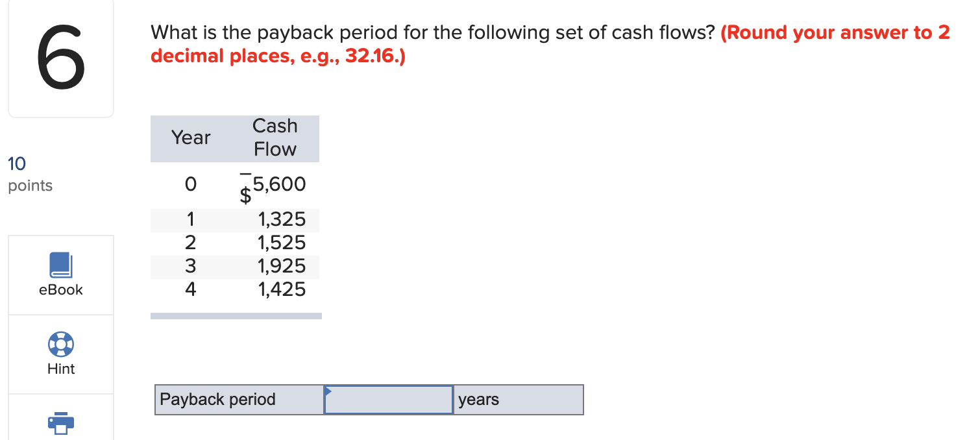Select the blue book icon in sidebar

(x=60, y=263)
